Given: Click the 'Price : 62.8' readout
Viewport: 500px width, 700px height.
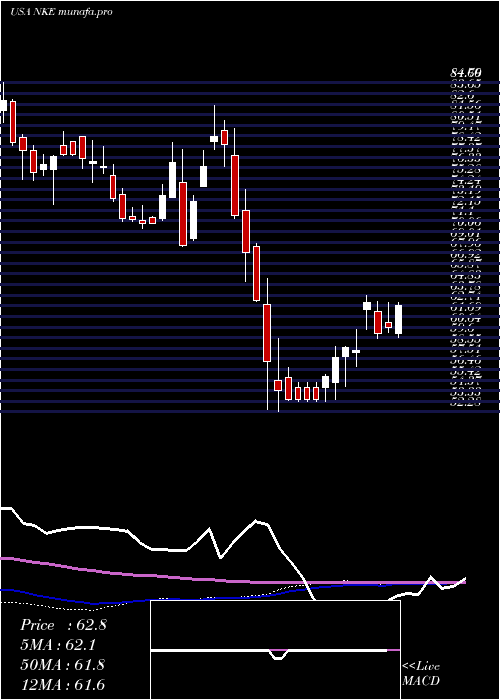Looking at the screenshot, I should pyautogui.click(x=63, y=625).
